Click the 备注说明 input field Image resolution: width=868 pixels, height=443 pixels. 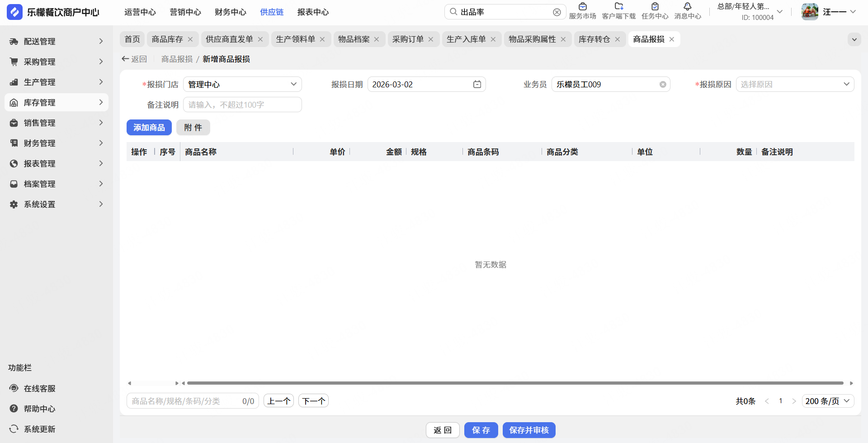[x=242, y=105]
